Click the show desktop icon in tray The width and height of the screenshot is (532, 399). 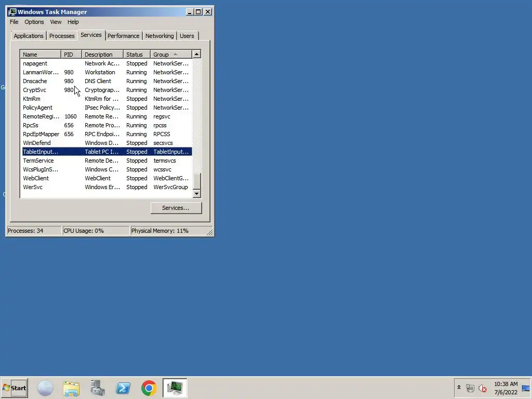(526, 388)
